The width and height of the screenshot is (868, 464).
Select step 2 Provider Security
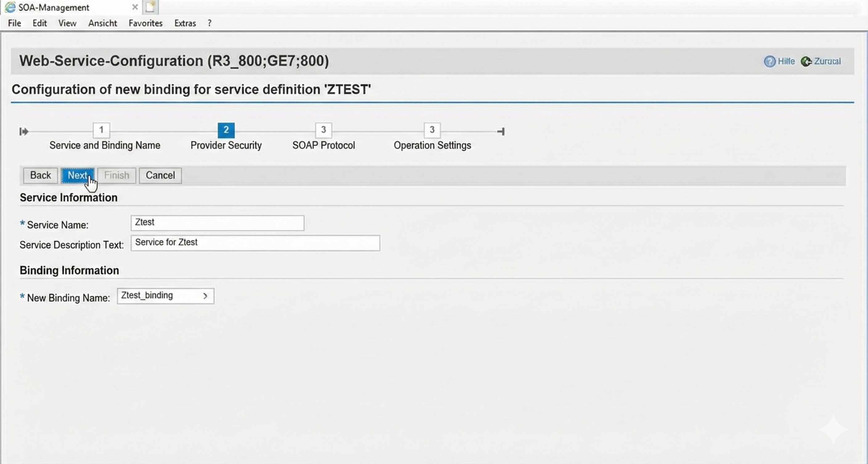coord(226,130)
